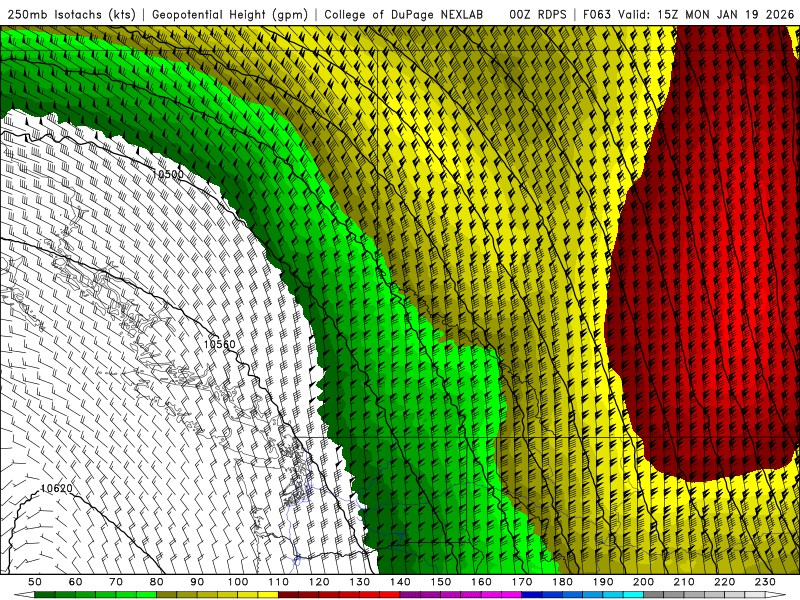
Task: Click the 140 value on the color scale
Action: 400,582
